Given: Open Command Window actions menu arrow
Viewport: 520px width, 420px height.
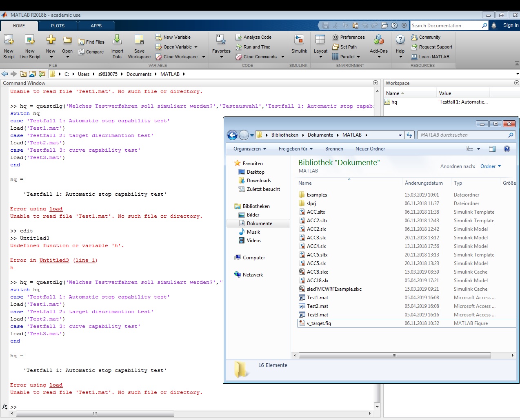Looking at the screenshot, I should click(376, 83).
